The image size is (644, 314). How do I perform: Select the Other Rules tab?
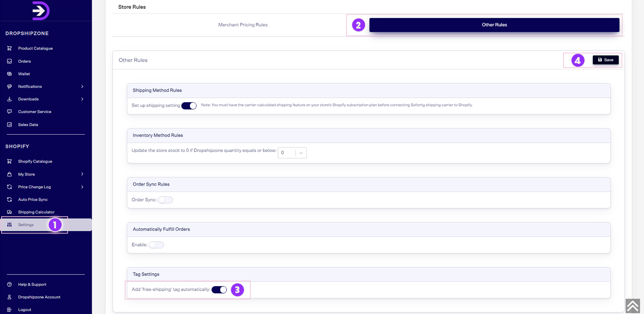point(494,25)
